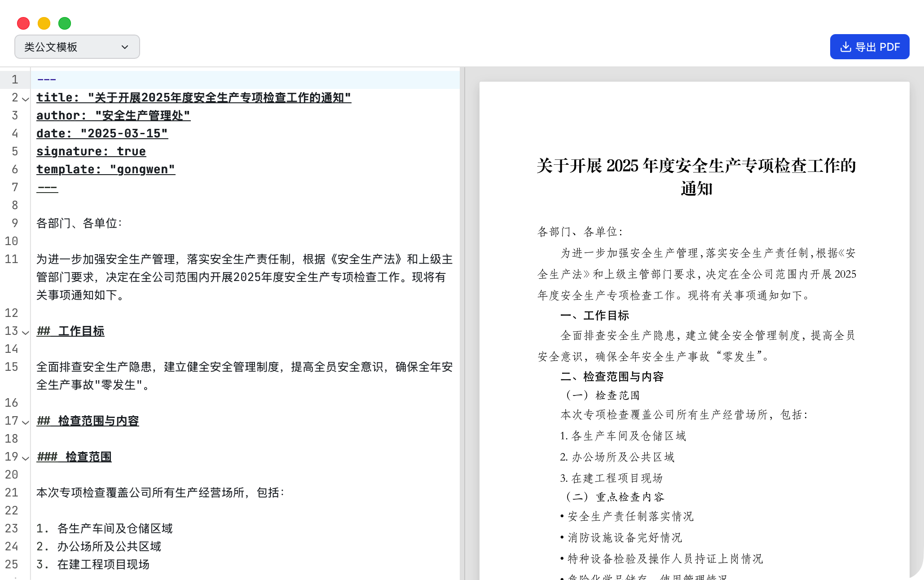The height and width of the screenshot is (580, 924).
Task: Click the 一、工作目标 heading in the preview
Action: (x=594, y=316)
